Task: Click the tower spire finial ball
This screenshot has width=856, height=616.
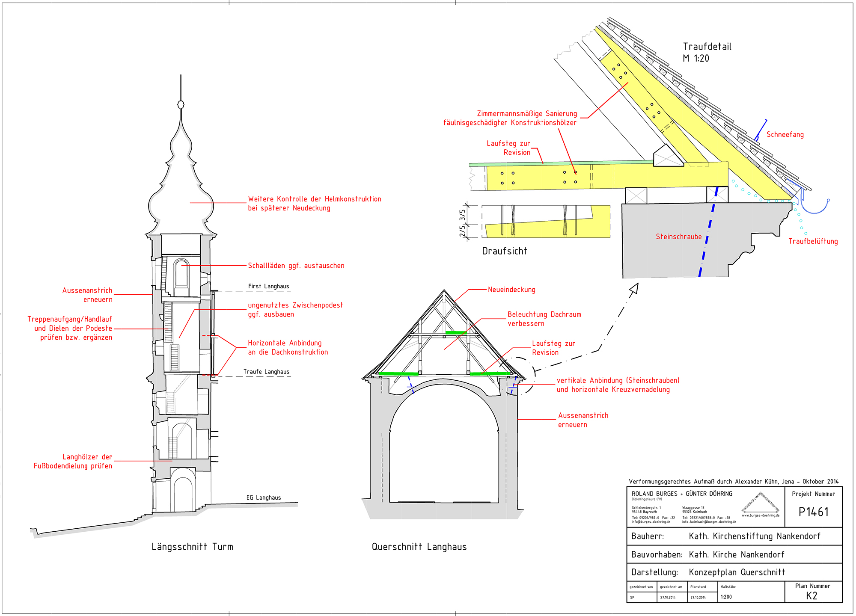Action: pyautogui.click(x=181, y=105)
